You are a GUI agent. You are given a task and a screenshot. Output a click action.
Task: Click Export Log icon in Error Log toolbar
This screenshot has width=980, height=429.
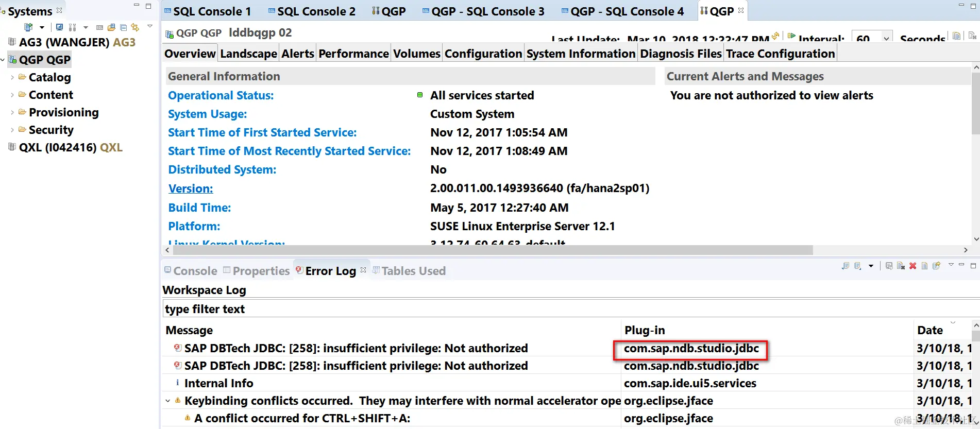[845, 266]
